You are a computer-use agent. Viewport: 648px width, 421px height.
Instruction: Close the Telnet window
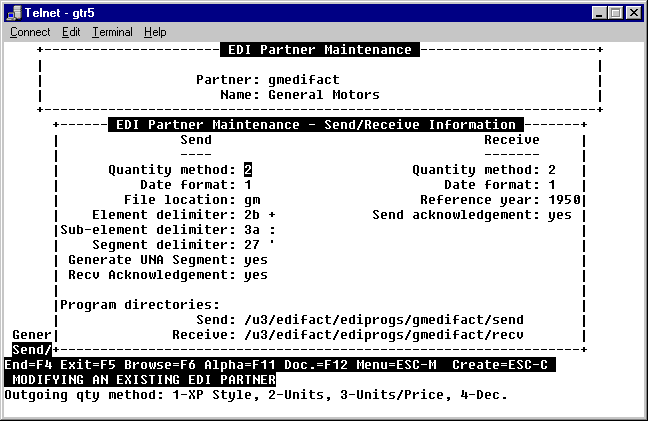633,12
